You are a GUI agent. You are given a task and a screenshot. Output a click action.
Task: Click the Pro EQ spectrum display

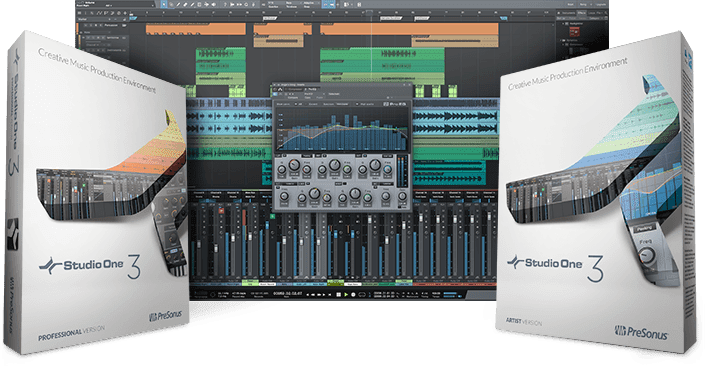click(x=343, y=130)
